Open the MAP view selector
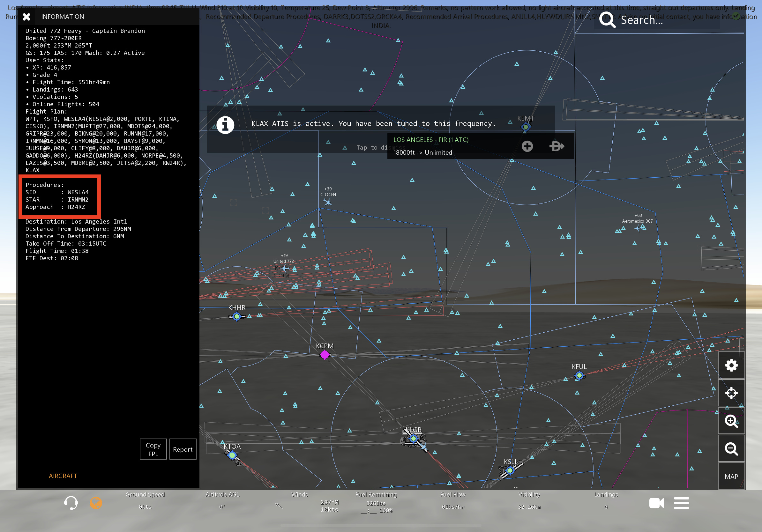762x532 pixels. click(731, 476)
